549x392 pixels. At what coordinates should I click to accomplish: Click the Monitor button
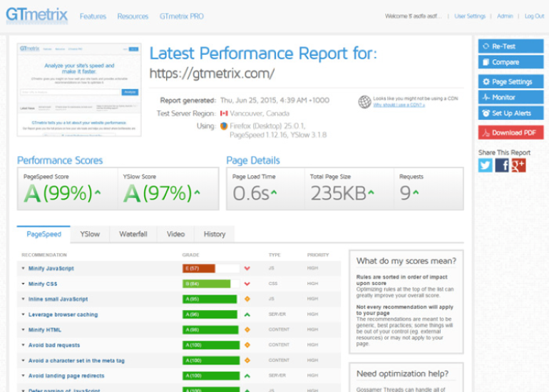tap(510, 98)
